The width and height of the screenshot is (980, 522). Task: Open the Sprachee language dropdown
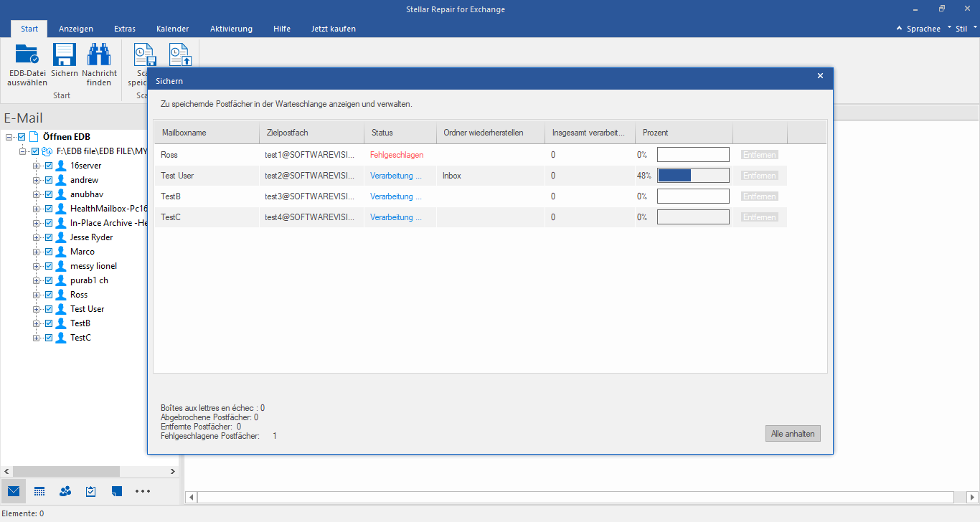[923, 29]
